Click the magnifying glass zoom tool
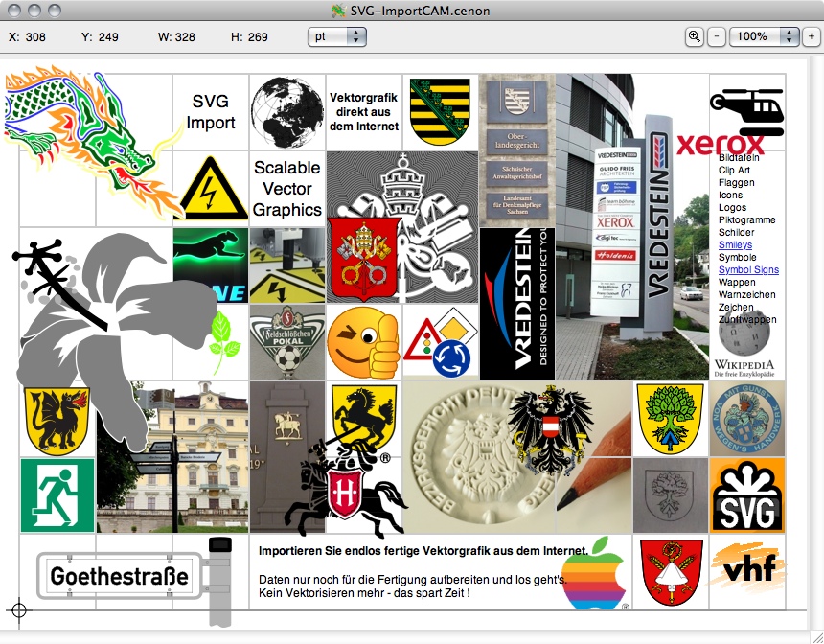Image resolution: width=824 pixels, height=644 pixels. tap(695, 36)
